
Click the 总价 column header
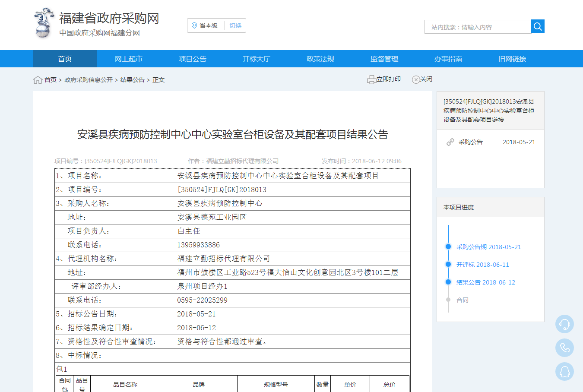click(x=390, y=384)
